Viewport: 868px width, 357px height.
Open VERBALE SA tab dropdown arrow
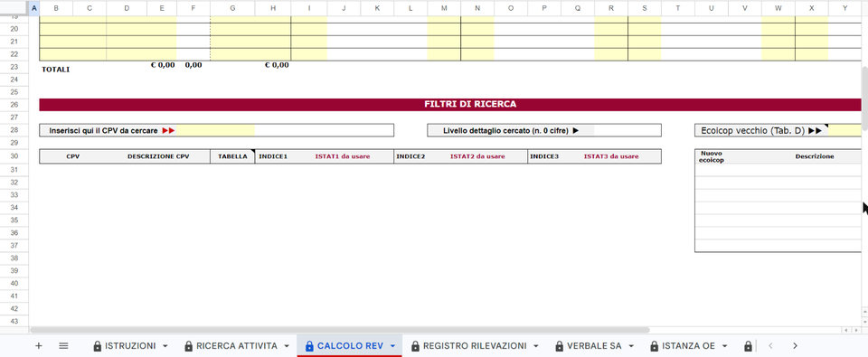click(631, 346)
